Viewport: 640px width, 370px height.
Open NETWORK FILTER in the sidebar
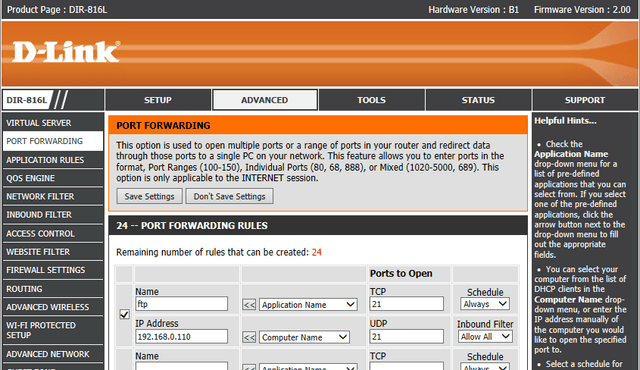[x=53, y=197]
